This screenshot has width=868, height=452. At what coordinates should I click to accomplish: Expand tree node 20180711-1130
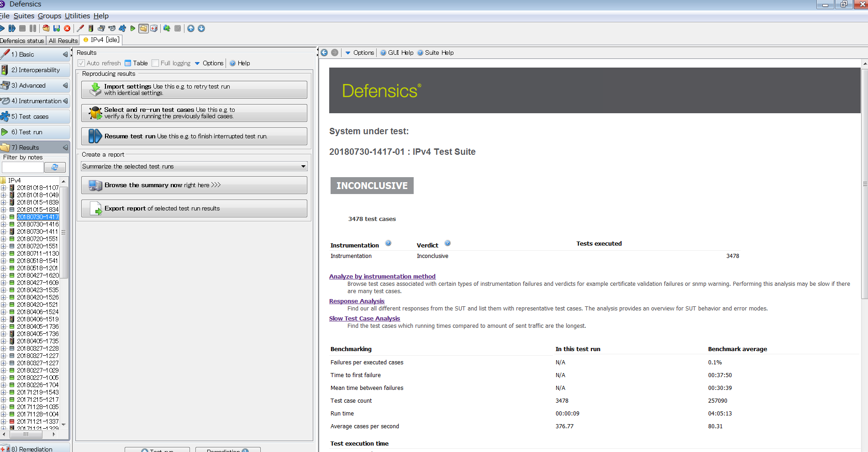(4, 253)
